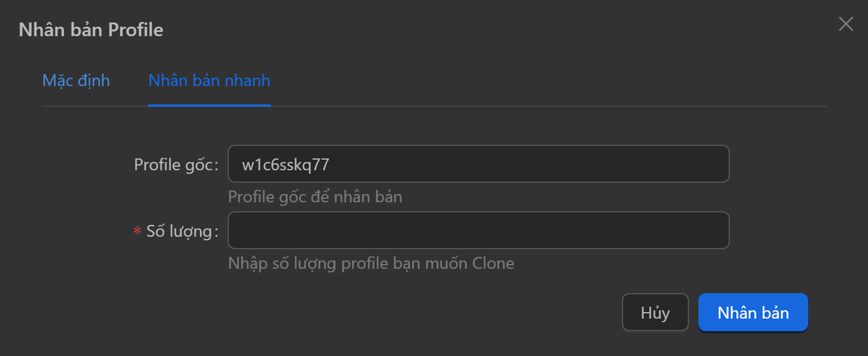
Task: Activate the blue Nhân bản confirm button
Action: click(x=752, y=312)
